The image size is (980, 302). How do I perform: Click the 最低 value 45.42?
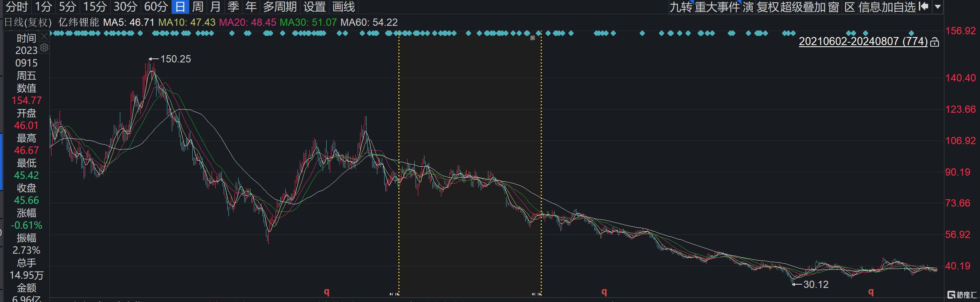(27, 175)
